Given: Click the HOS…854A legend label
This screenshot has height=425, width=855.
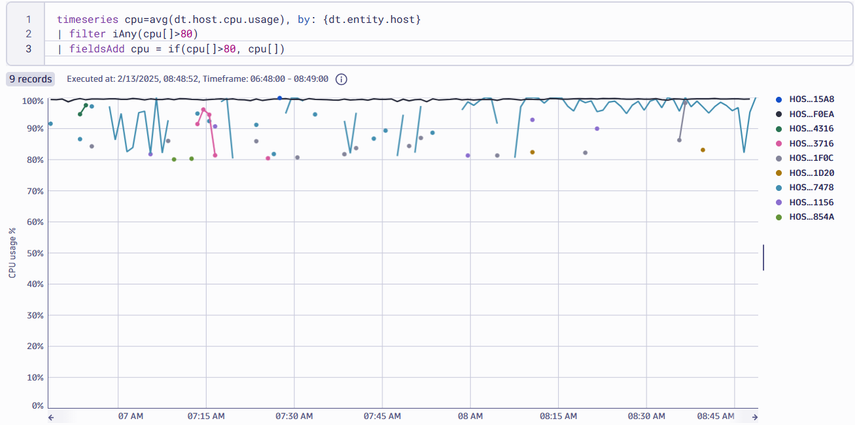Looking at the screenshot, I should 810,217.
